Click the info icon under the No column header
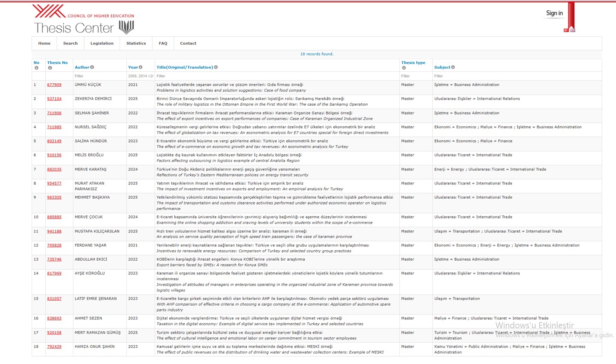Viewport: 616px width, 364px height. (36, 68)
